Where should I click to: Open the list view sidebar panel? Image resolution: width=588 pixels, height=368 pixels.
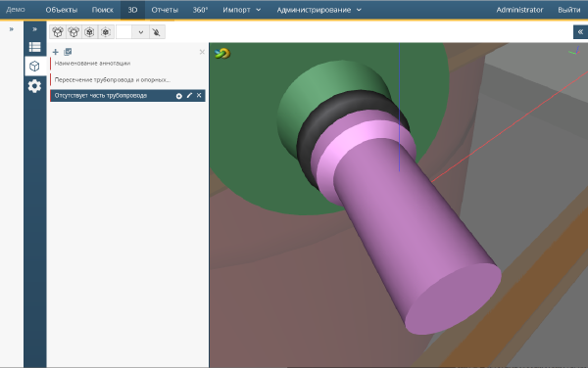tap(35, 47)
